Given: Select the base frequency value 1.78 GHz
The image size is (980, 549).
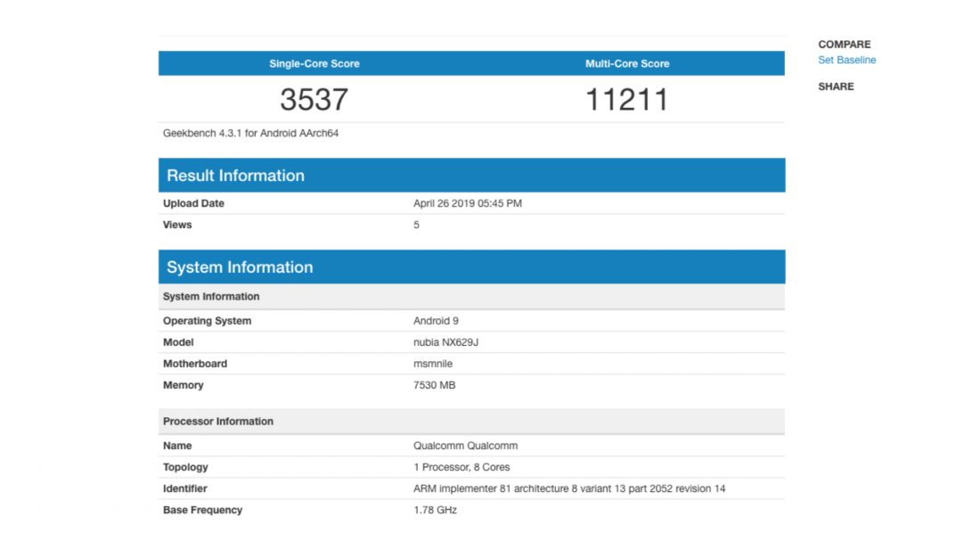Looking at the screenshot, I should pyautogui.click(x=436, y=510).
